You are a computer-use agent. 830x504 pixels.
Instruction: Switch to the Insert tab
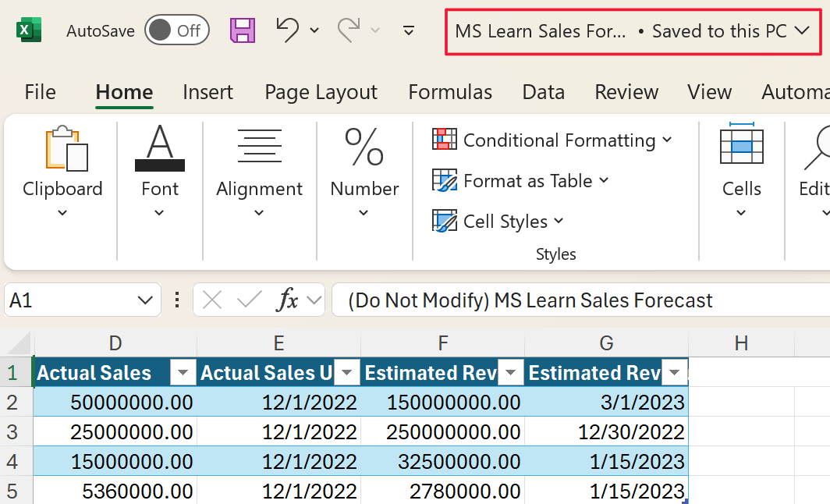pyautogui.click(x=207, y=92)
